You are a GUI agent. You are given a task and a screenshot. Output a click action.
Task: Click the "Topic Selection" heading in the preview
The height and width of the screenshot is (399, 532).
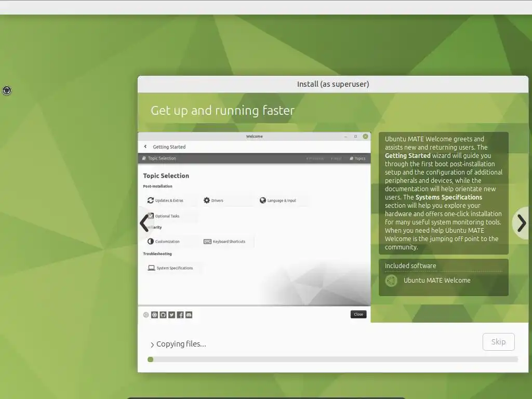(x=166, y=176)
